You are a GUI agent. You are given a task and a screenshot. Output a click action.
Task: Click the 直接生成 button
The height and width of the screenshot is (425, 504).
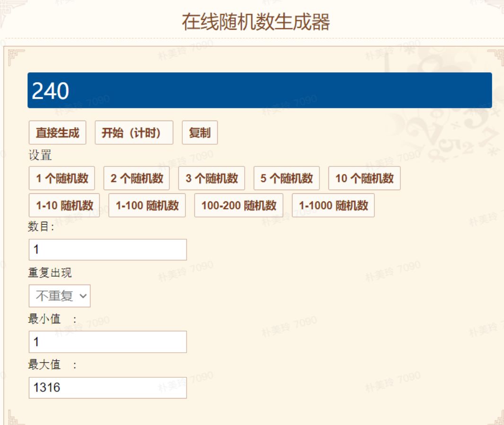point(58,132)
